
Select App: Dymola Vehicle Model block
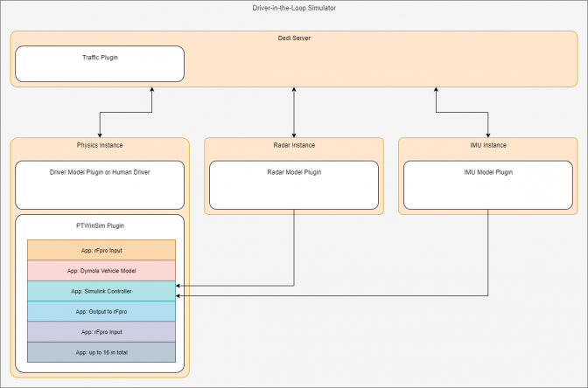(101, 270)
